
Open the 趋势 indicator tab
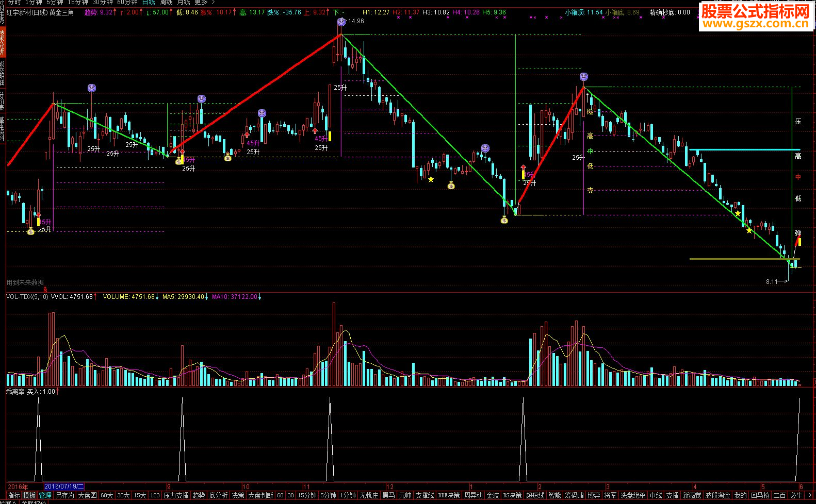(199, 495)
